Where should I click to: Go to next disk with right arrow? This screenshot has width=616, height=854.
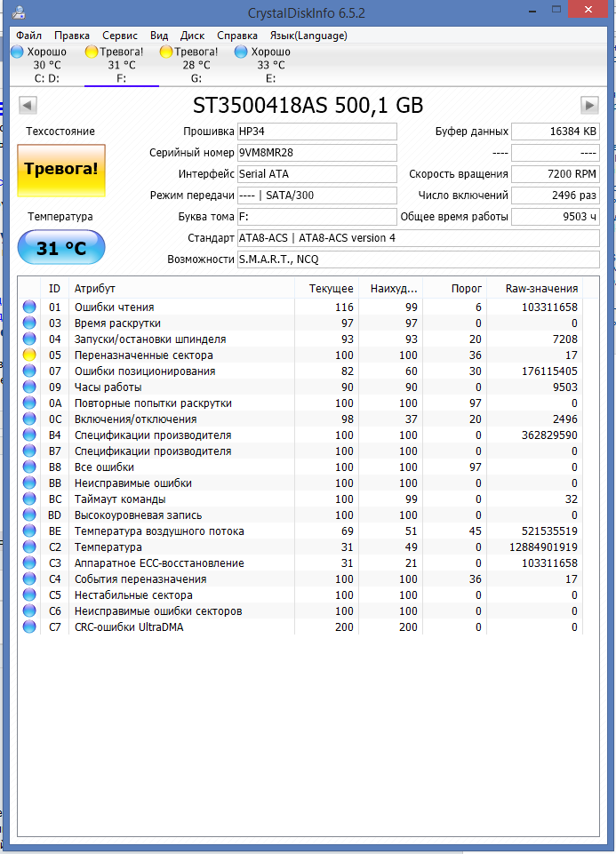pyautogui.click(x=589, y=105)
